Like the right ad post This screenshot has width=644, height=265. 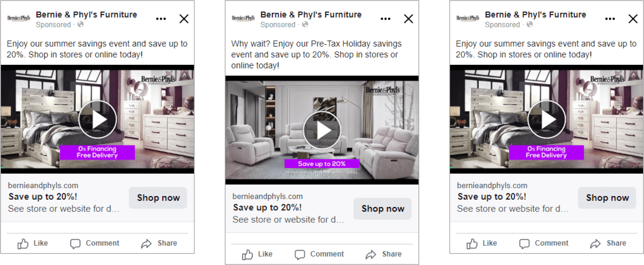point(481,243)
